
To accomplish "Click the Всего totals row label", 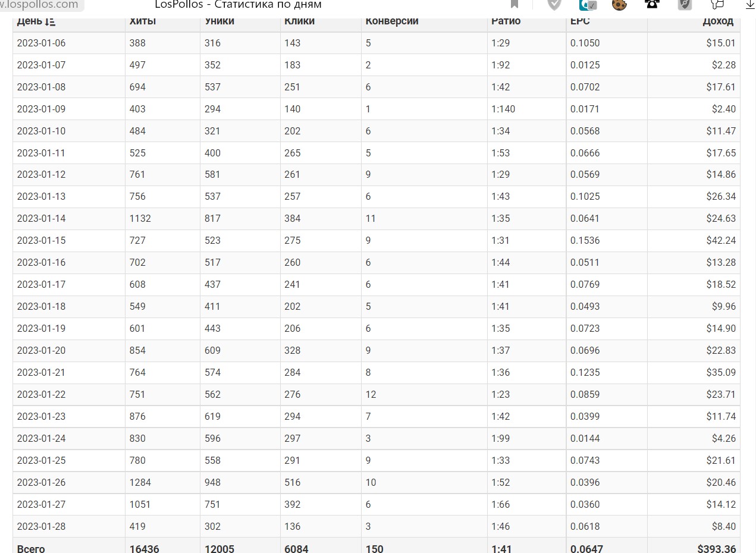I will (x=31, y=548).
